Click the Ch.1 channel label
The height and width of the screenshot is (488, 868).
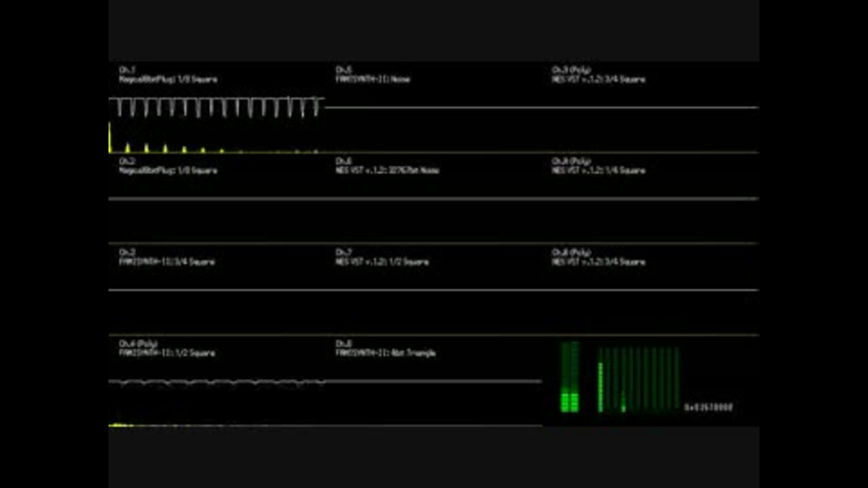pyautogui.click(x=127, y=70)
